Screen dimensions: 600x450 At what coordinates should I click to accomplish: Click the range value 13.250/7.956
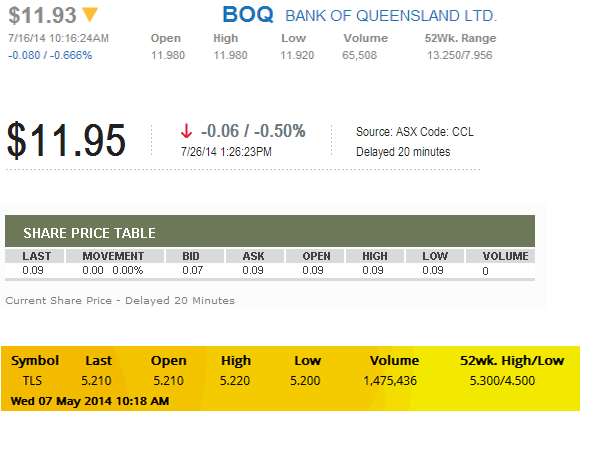460,55
